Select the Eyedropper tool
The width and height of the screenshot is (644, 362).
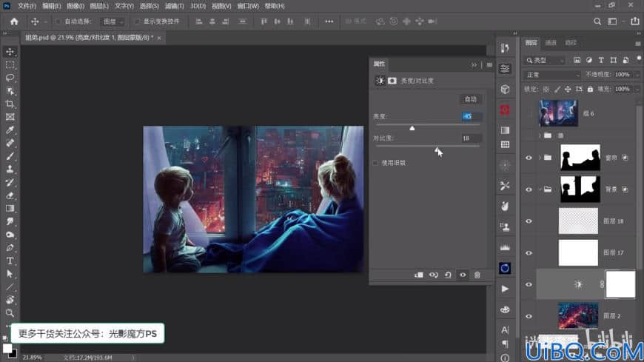(10, 130)
